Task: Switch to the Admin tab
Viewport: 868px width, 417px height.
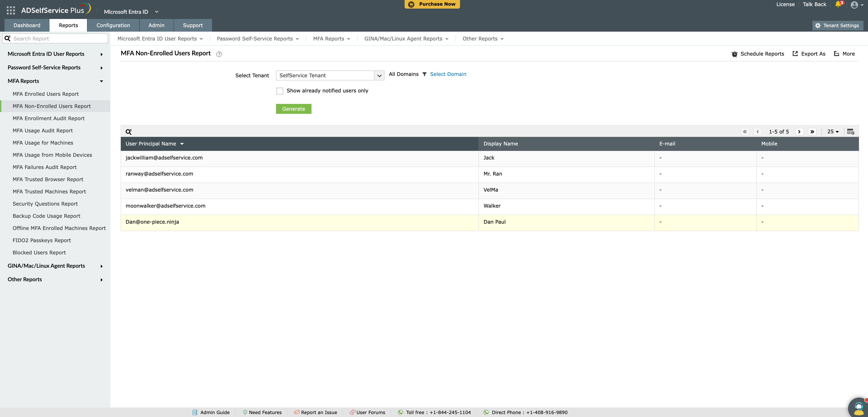Action: [x=156, y=25]
